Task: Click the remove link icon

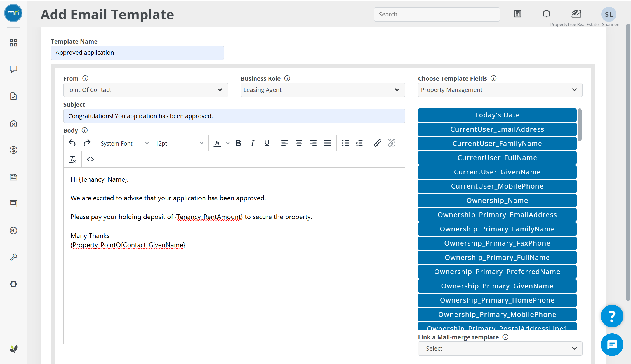Action: tap(392, 143)
